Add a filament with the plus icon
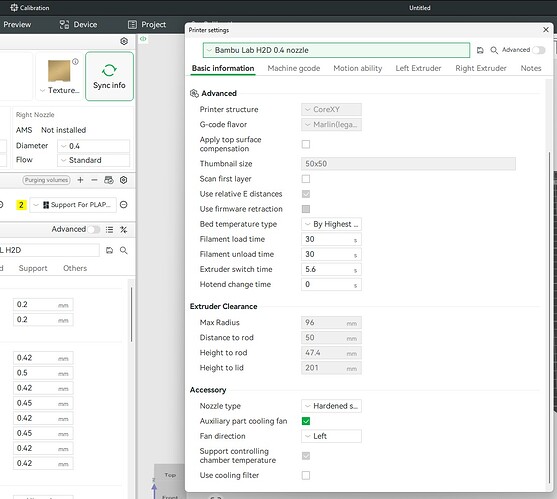 (80, 180)
